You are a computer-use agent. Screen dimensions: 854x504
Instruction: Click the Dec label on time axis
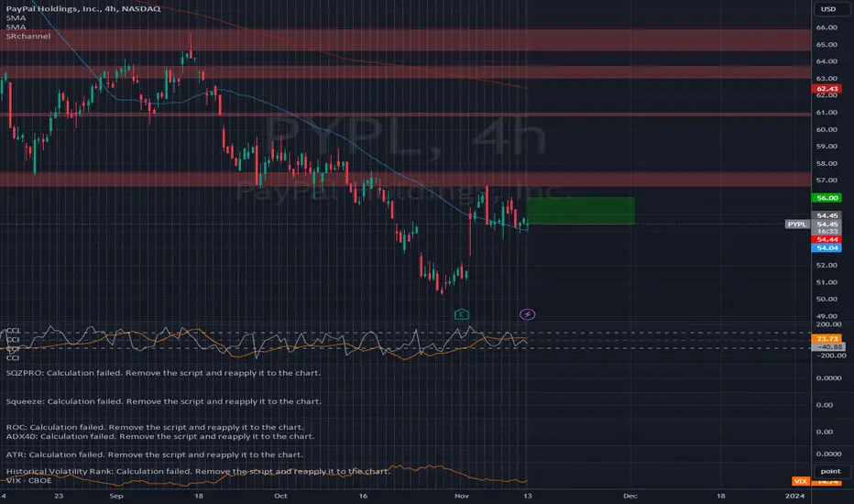click(x=630, y=496)
